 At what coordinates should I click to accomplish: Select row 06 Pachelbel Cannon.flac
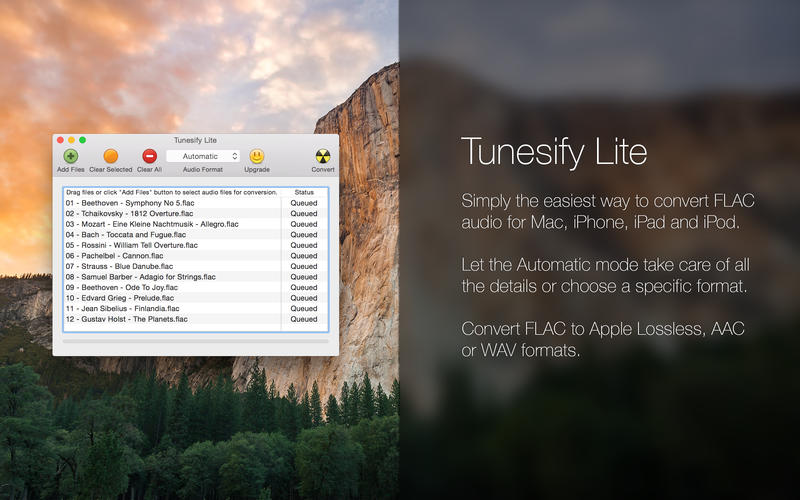click(x=196, y=256)
